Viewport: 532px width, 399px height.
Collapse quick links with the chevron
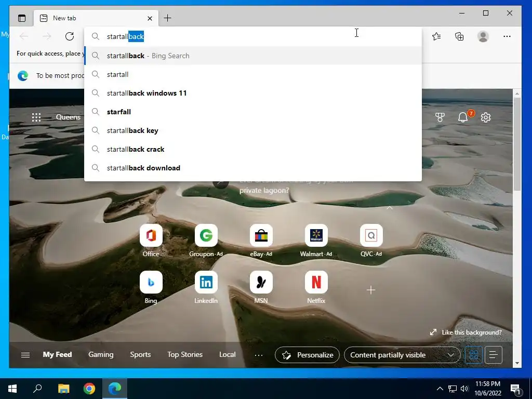point(390,208)
